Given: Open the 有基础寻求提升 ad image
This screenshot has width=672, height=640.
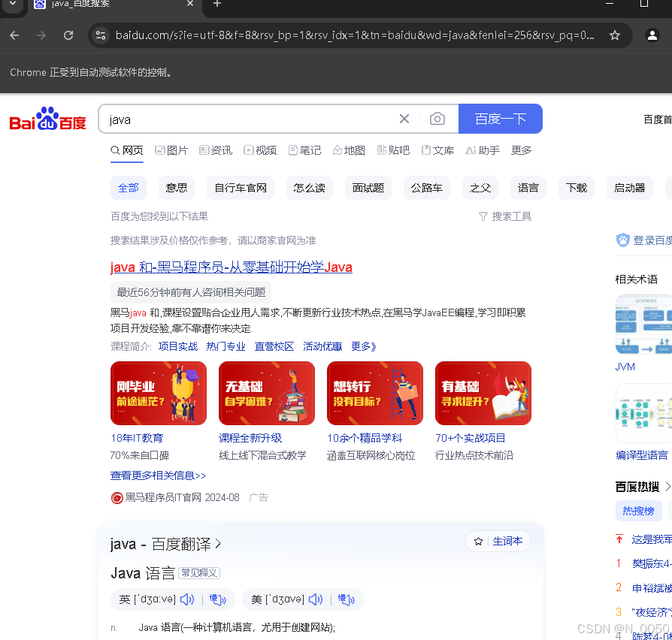Looking at the screenshot, I should point(483,394).
